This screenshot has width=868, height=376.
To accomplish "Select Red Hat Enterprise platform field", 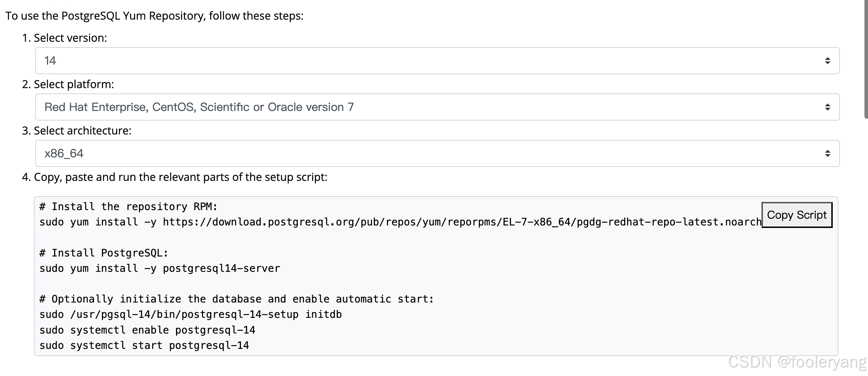I will pos(199,107).
